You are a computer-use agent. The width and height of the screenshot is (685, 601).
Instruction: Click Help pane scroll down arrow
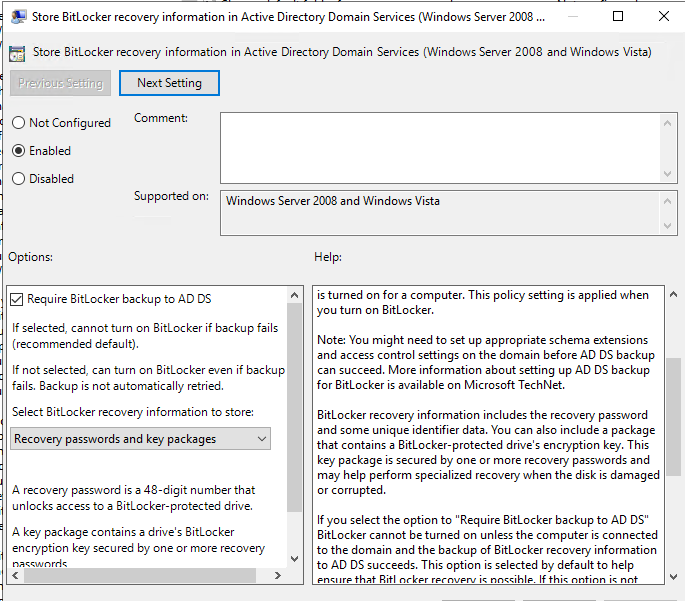point(674,577)
